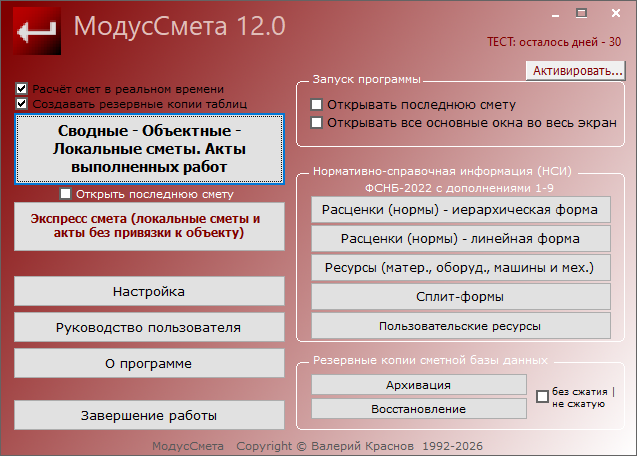The width and height of the screenshot is (637, 456).
Task: Enable Открывать последнюю смету at startup
Action: pos(316,104)
